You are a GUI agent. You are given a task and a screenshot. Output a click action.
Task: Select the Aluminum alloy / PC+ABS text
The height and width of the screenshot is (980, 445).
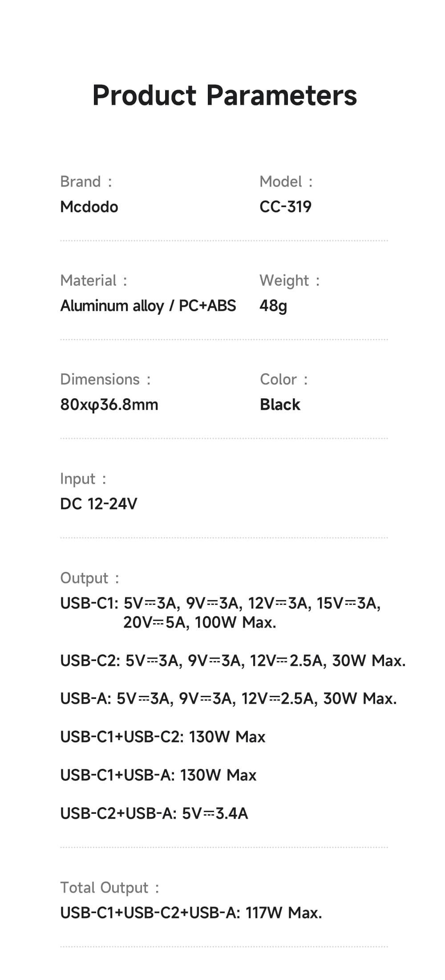click(148, 306)
